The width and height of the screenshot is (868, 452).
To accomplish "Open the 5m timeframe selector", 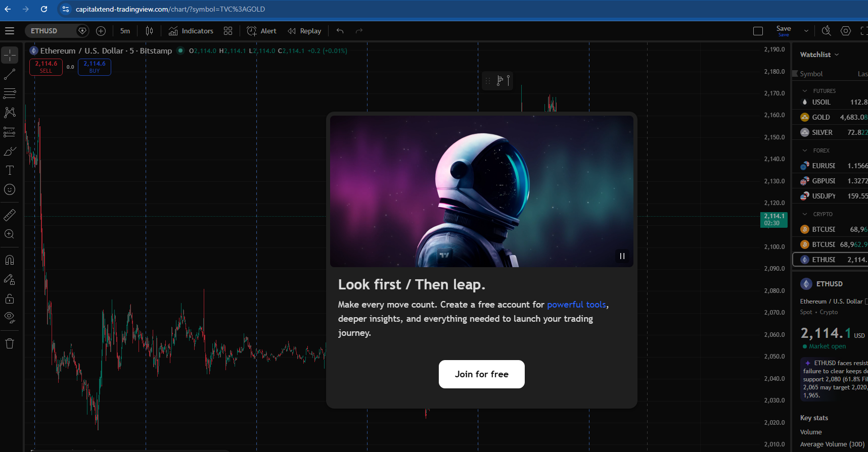I will pyautogui.click(x=125, y=31).
